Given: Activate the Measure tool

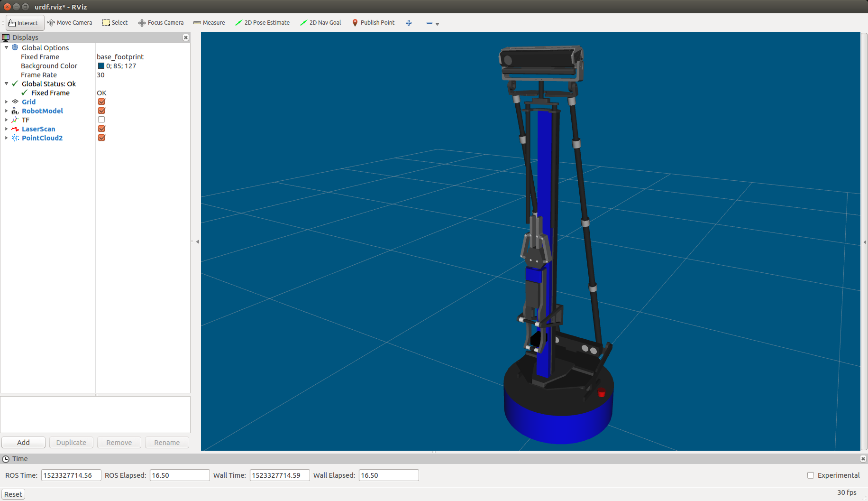Looking at the screenshot, I should coord(209,23).
